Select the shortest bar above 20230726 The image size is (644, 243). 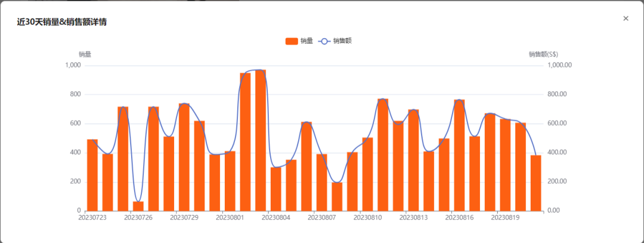(138, 206)
